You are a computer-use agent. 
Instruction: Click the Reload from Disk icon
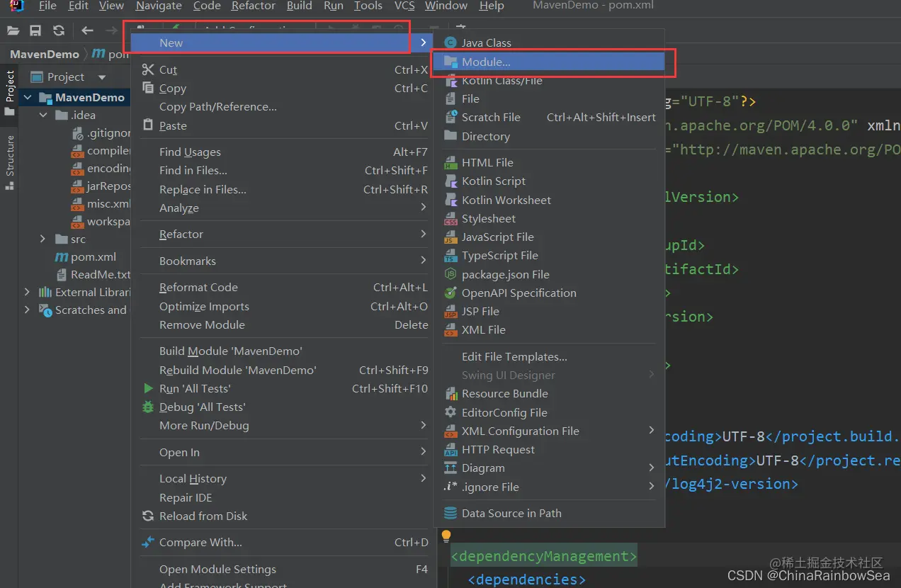[x=148, y=516]
